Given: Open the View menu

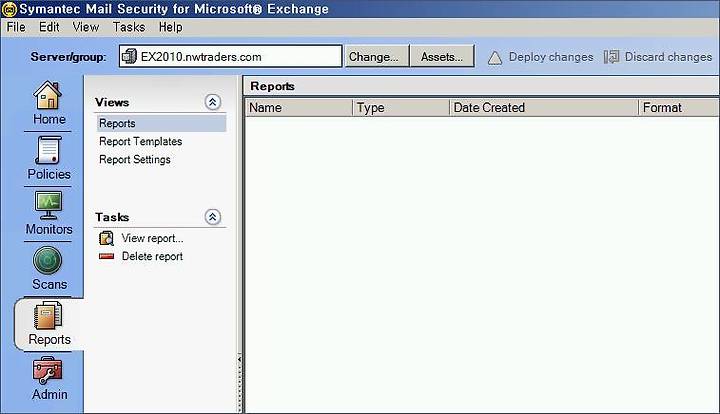Looking at the screenshot, I should 86,27.
